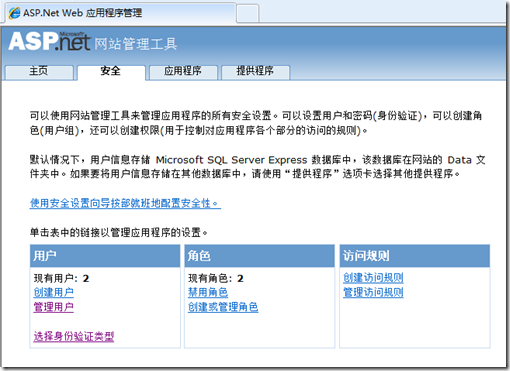The image size is (510, 371).
Task: Click the Microsoft SQL Server Express paragraph
Action: pyautogui.click(x=257, y=167)
